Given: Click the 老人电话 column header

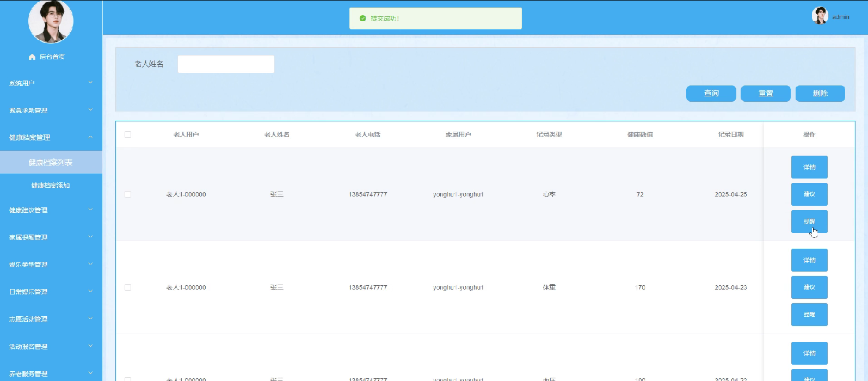Looking at the screenshot, I should [x=368, y=134].
